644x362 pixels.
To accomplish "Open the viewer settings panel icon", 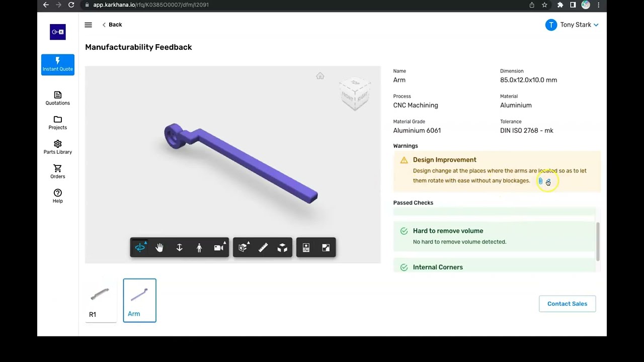I will tap(306, 247).
